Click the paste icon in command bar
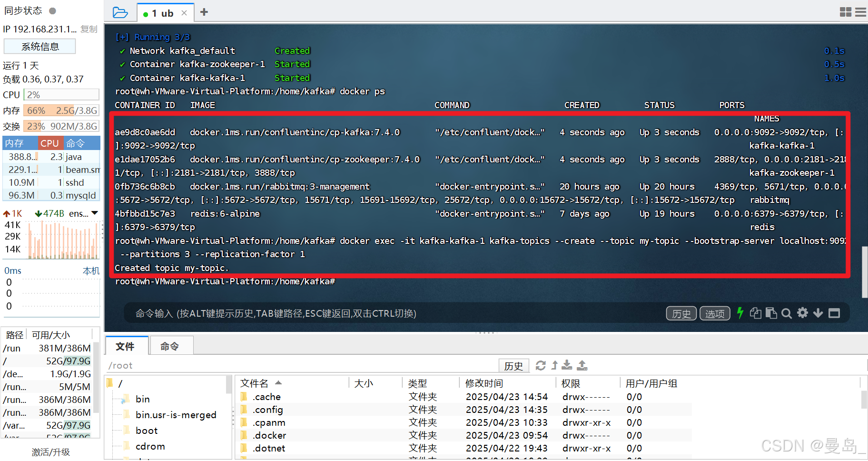 [x=771, y=313]
